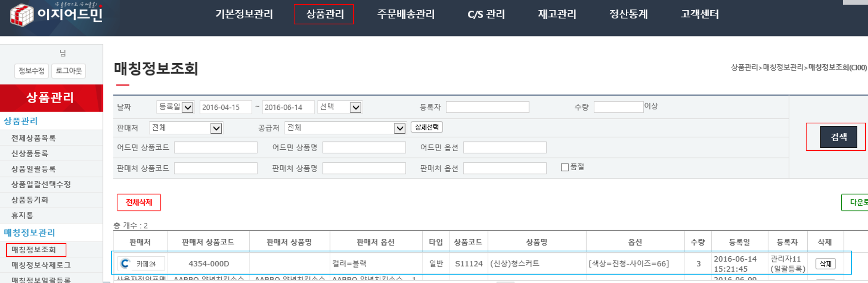Toggle the 품절 checkbox

pyautogui.click(x=565, y=167)
